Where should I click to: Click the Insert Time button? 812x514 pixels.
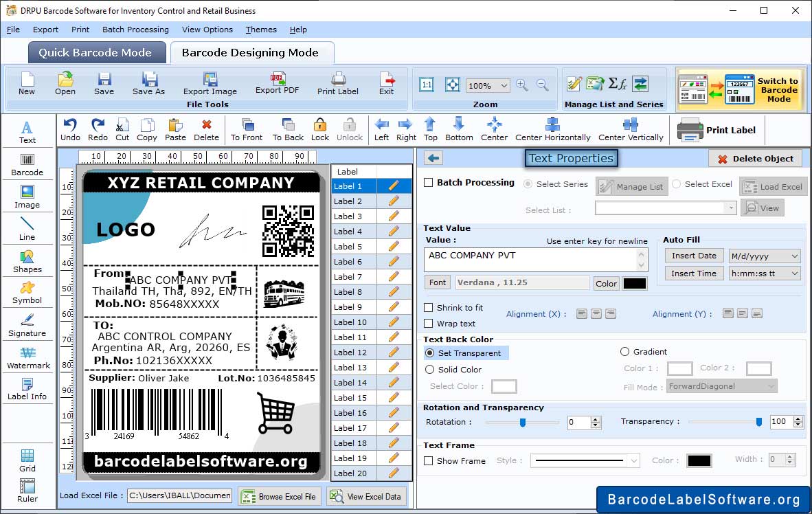694,273
